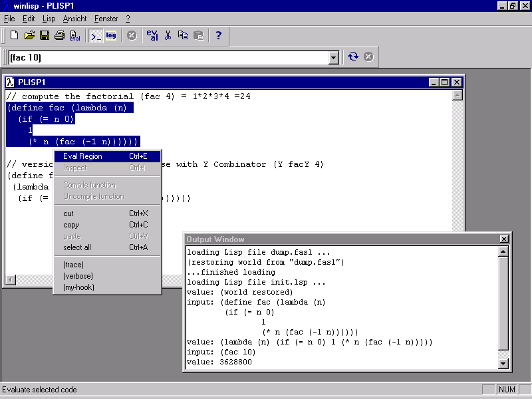Viewport: 532px width, 399px height.
Task: Close the Output Window
Action: click(504, 239)
